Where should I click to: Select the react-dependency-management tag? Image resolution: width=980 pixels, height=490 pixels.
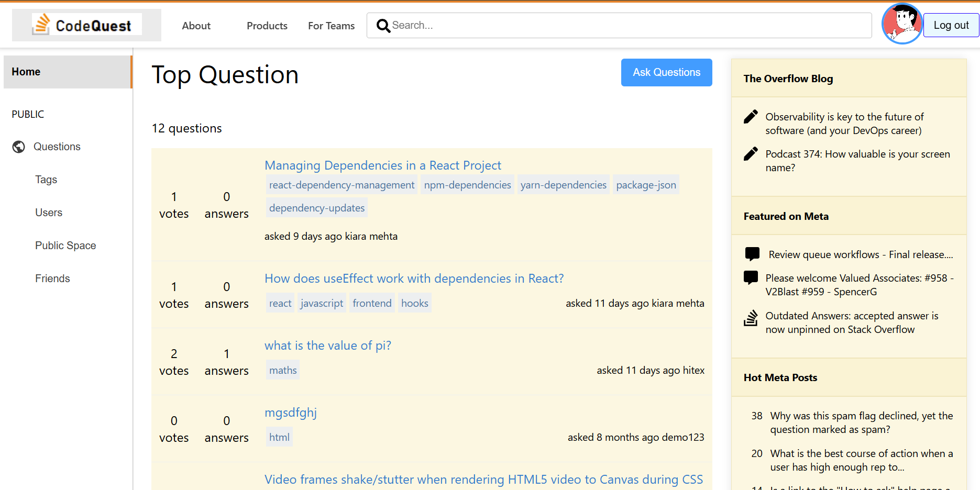(342, 185)
